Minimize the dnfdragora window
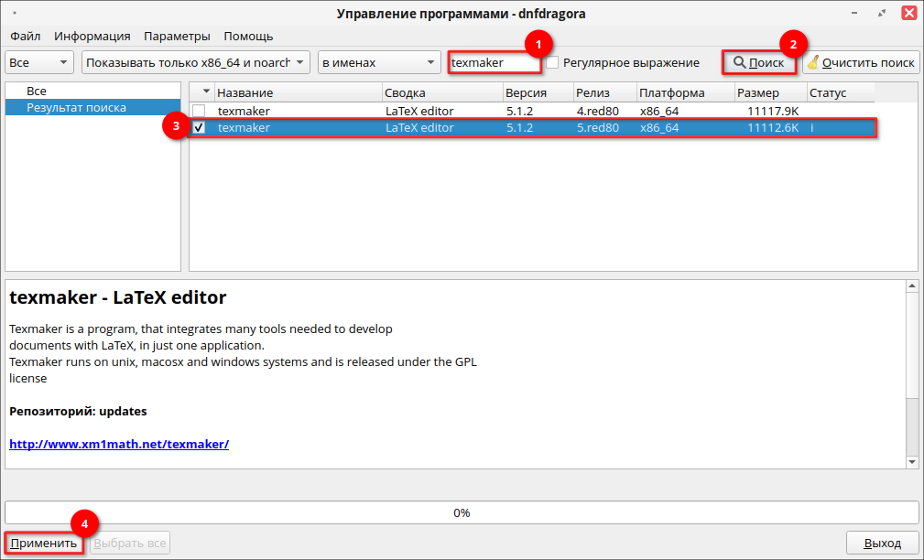924x560 pixels. point(854,13)
